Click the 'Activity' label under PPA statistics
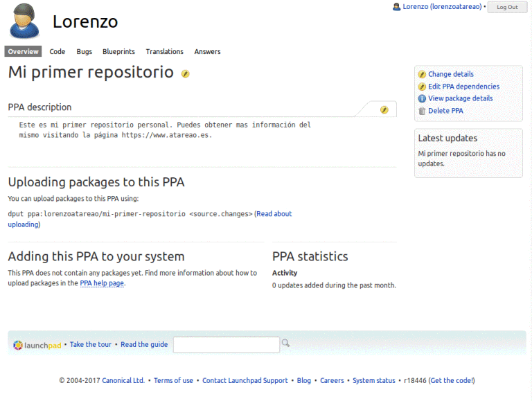The image size is (532, 401). pyautogui.click(x=285, y=273)
